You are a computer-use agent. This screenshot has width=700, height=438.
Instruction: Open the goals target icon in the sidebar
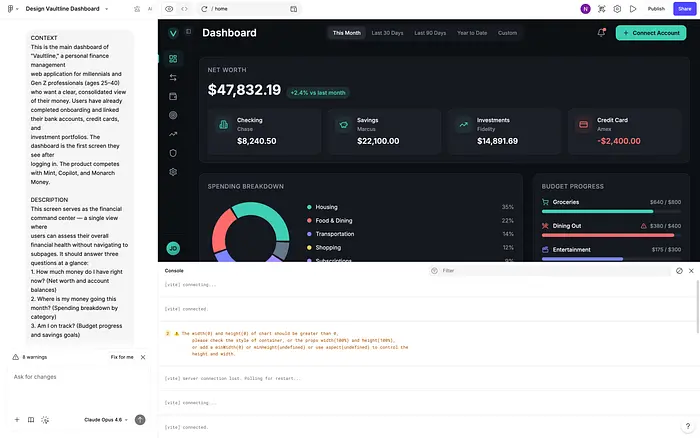(173, 115)
